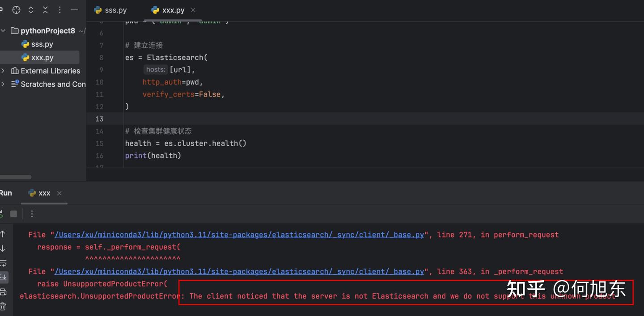Click the Select Opened File target icon
644x316 pixels.
(17, 10)
